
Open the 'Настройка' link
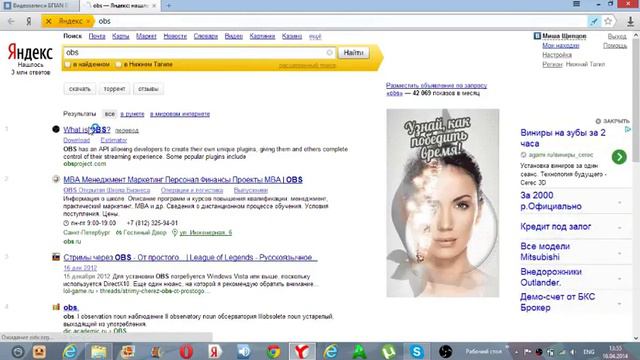557,55
